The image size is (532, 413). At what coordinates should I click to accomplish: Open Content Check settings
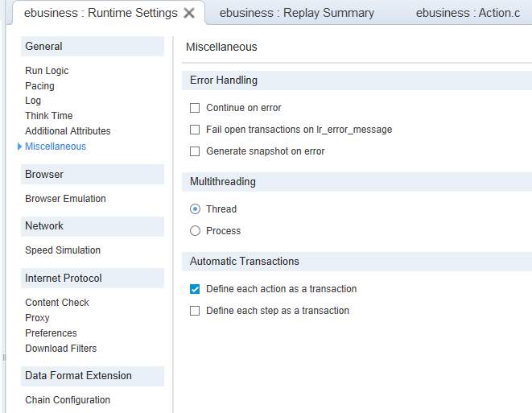click(57, 303)
